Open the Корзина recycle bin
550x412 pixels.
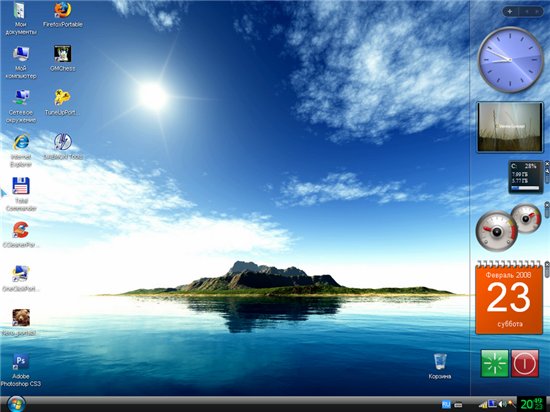click(x=440, y=366)
